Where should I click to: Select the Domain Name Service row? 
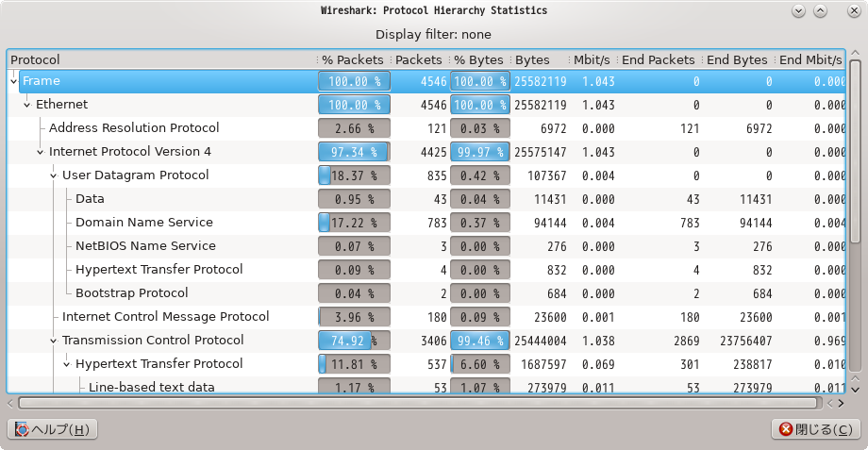click(x=426, y=223)
